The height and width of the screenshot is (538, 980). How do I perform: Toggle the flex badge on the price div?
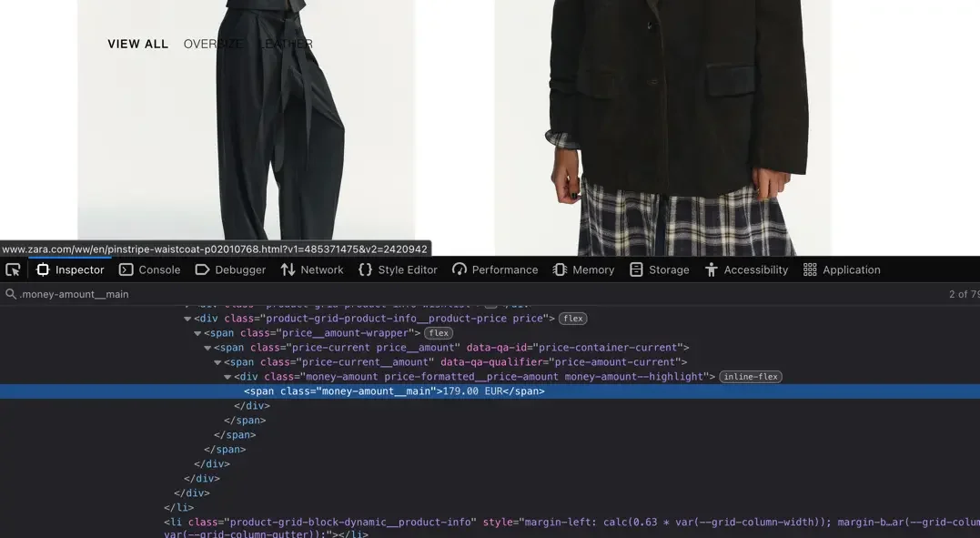coord(572,318)
